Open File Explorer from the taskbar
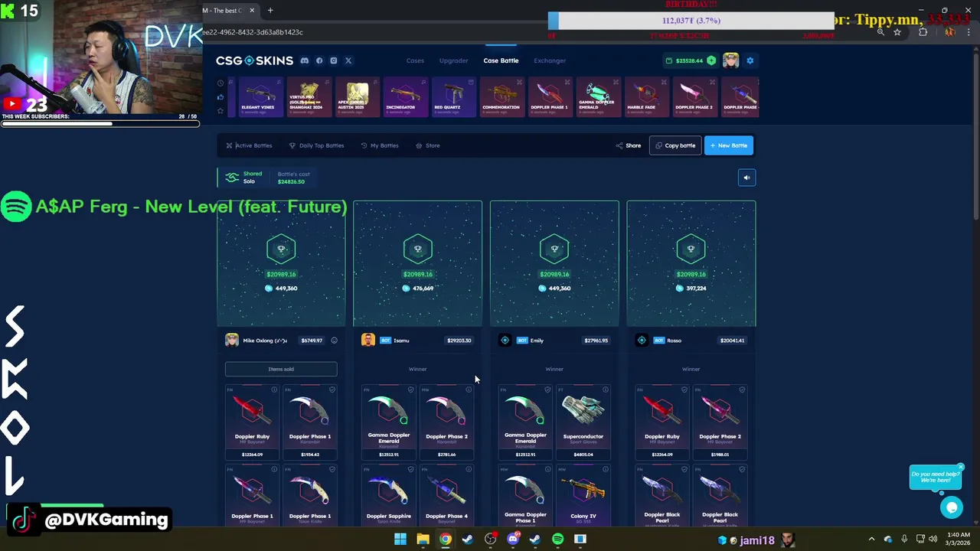Screen dimensions: 980x551 pyautogui.click(x=423, y=540)
